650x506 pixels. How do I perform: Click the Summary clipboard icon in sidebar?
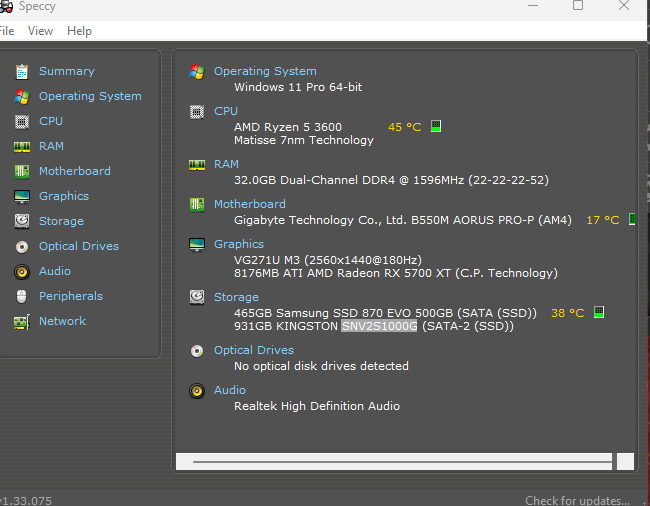pos(22,72)
